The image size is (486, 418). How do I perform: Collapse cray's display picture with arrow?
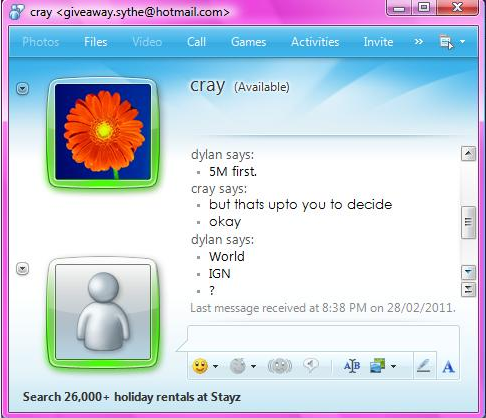click(x=23, y=89)
